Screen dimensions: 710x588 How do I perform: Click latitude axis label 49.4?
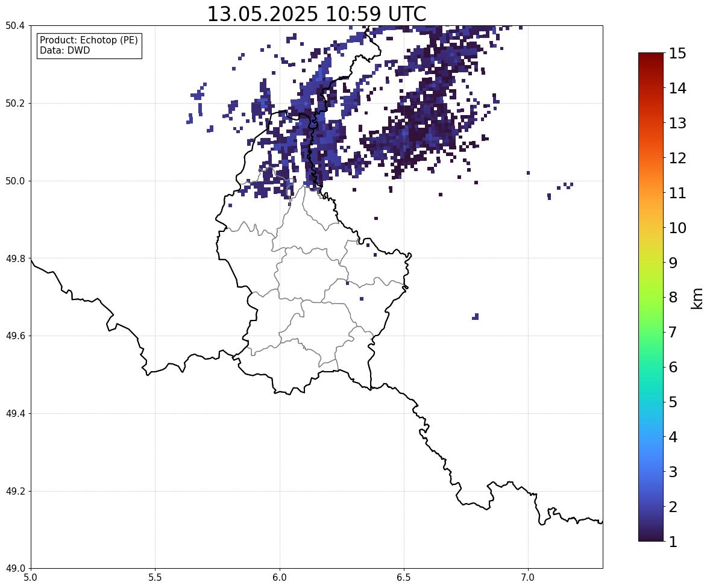[x=15, y=414]
